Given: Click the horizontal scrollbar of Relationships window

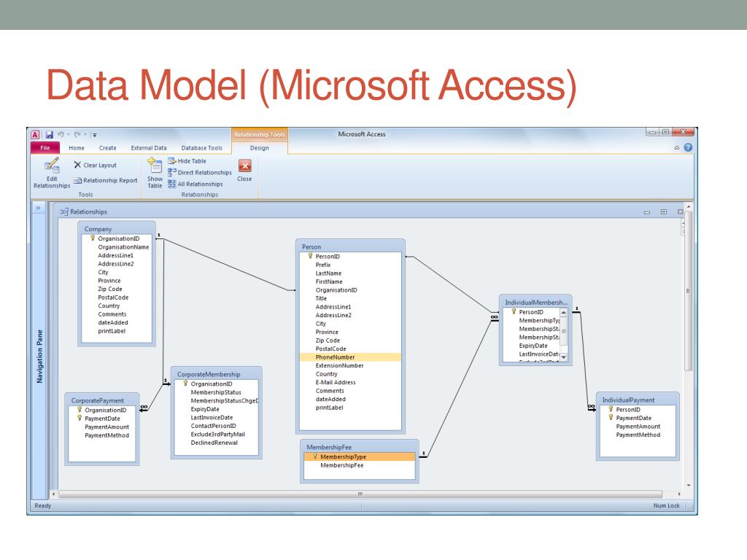Looking at the screenshot, I should coord(360,494).
